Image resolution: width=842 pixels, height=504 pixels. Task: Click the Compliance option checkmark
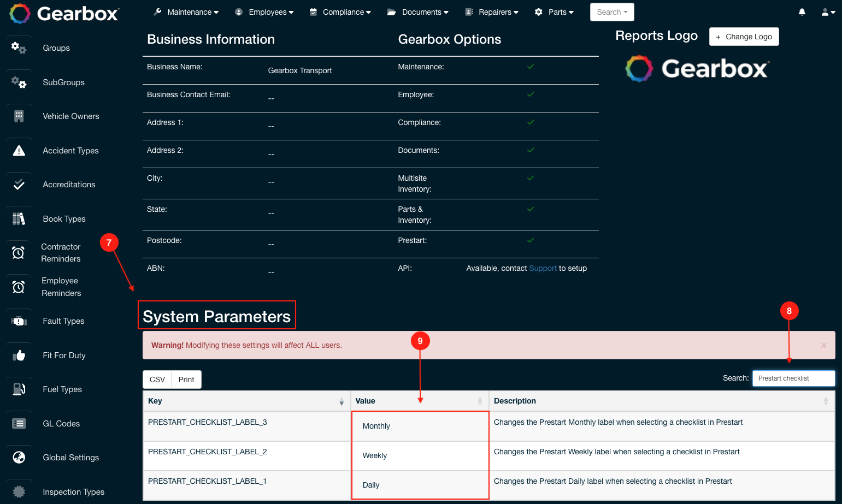[531, 122]
